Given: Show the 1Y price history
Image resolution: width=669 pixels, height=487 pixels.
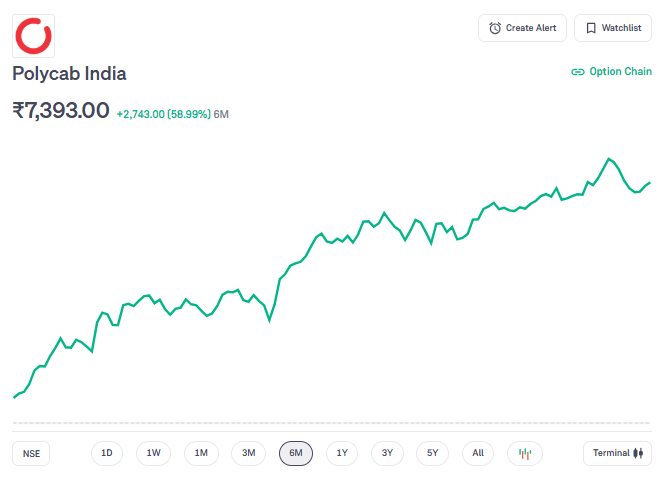Looking at the screenshot, I should tap(342, 453).
